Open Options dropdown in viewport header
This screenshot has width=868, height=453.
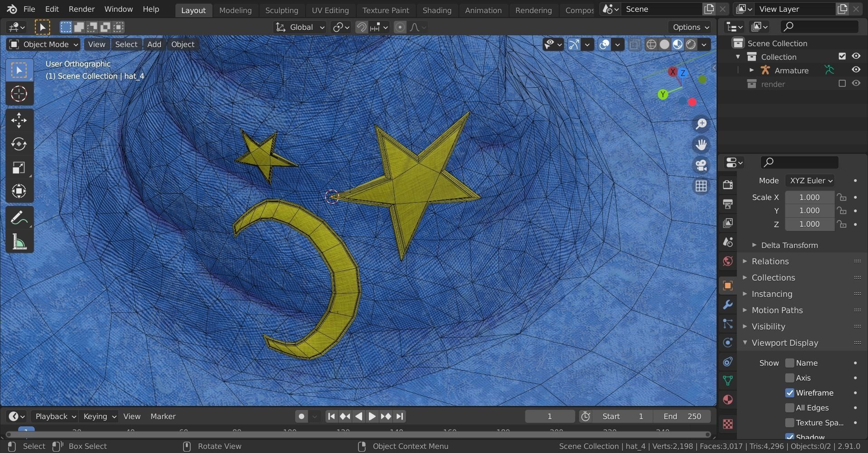pos(690,27)
